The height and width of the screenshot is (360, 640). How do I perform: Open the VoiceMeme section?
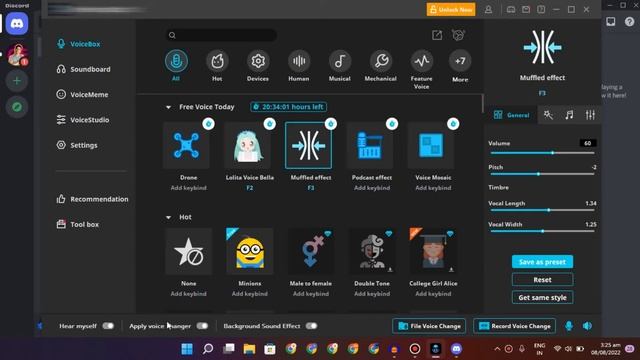(x=82, y=95)
